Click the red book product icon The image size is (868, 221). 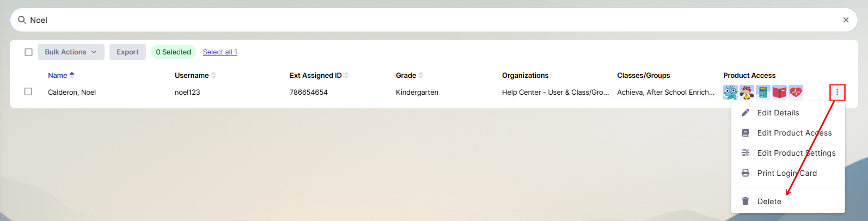(x=779, y=93)
